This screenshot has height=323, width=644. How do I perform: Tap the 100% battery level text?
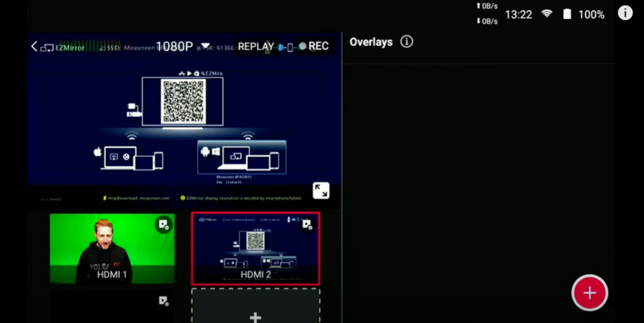click(x=591, y=14)
